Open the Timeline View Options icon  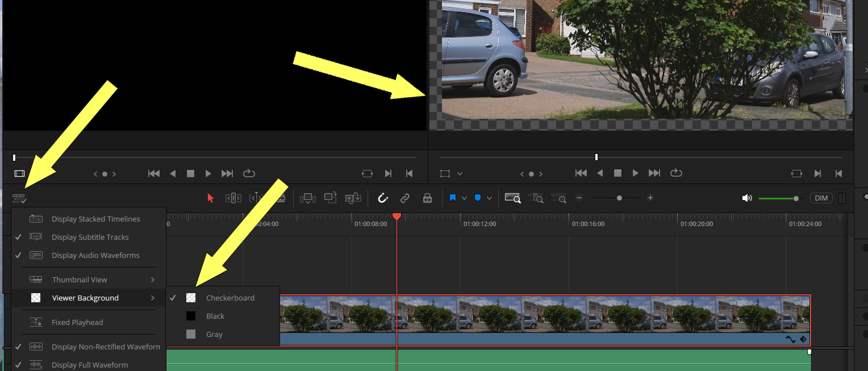(x=19, y=198)
